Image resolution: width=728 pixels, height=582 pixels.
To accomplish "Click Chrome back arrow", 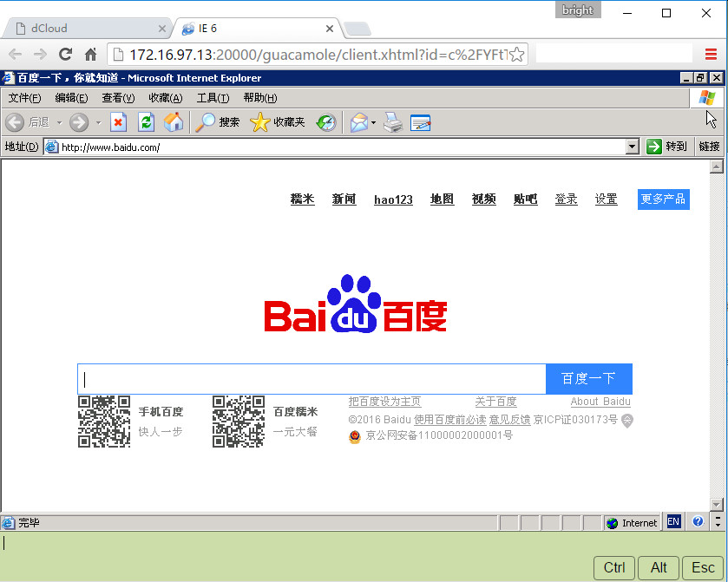I will pos(15,55).
